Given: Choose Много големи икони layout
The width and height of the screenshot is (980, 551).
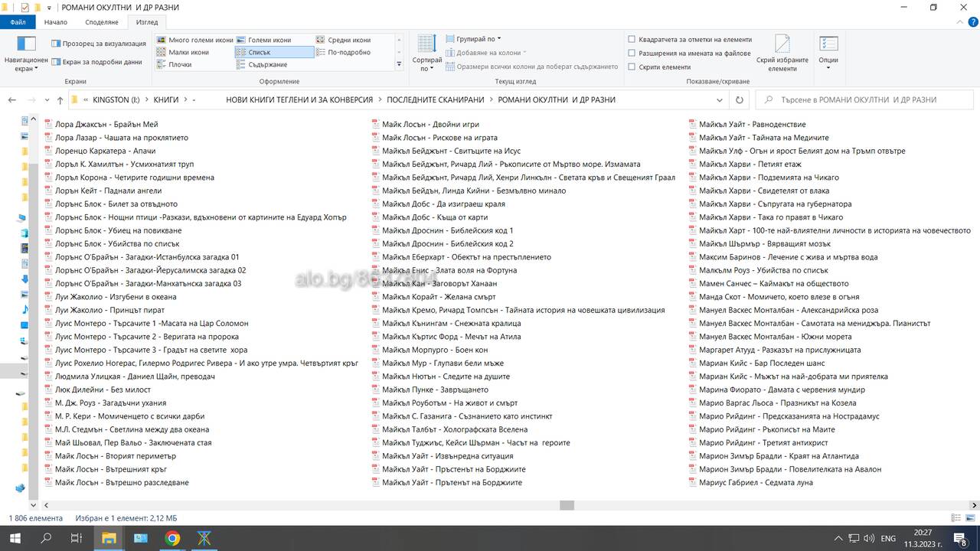Looking at the screenshot, I should coord(195,40).
